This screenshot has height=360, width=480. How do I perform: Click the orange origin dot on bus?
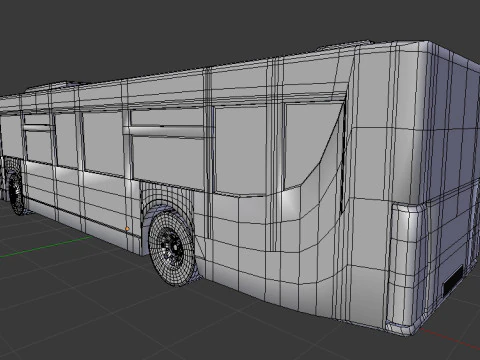(x=127, y=229)
